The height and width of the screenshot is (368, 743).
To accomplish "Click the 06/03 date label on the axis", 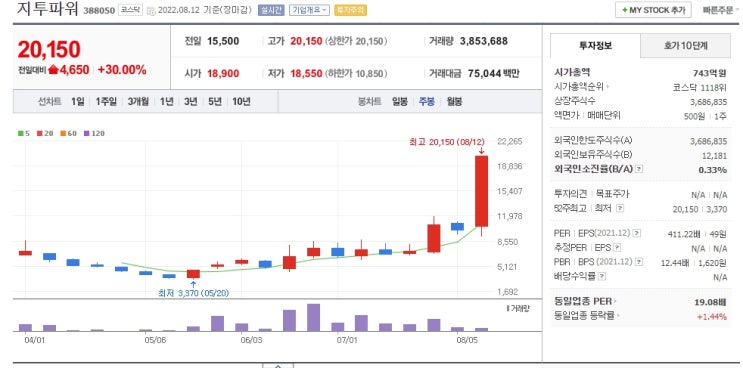I will (251, 340).
